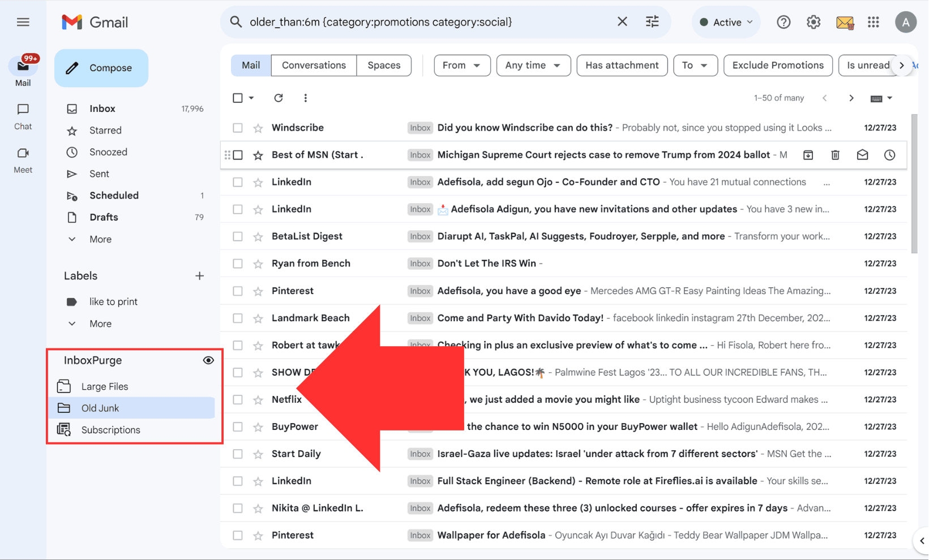
Task: Delete the Michigan Supreme Court email
Action: click(835, 154)
